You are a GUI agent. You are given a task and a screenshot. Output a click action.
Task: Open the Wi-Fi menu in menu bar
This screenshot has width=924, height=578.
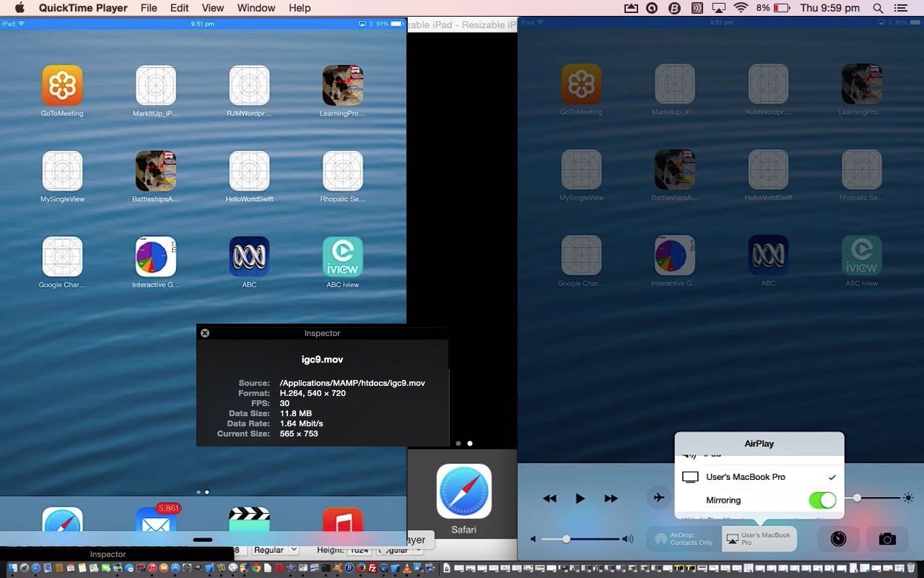[x=741, y=8]
